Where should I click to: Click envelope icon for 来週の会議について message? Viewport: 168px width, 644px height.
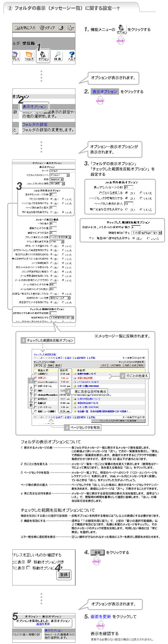pyautogui.click(x=75, y=374)
